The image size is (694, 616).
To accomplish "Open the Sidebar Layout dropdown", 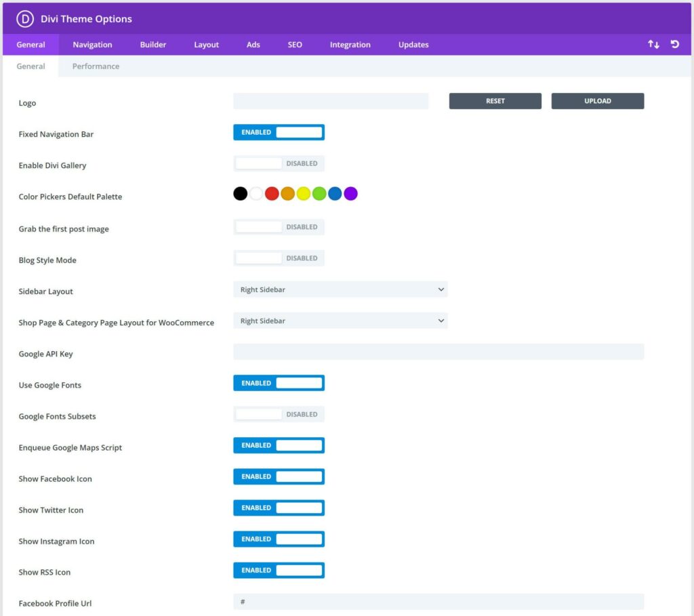I will (x=340, y=289).
